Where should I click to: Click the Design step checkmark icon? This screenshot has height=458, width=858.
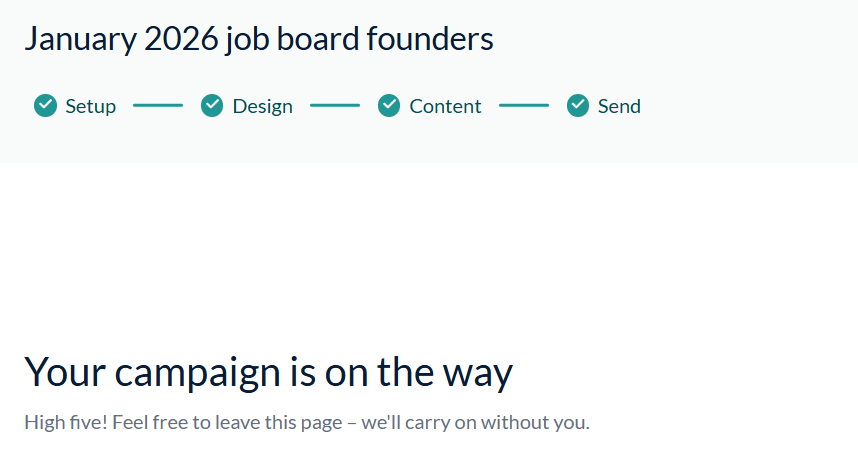click(x=212, y=106)
